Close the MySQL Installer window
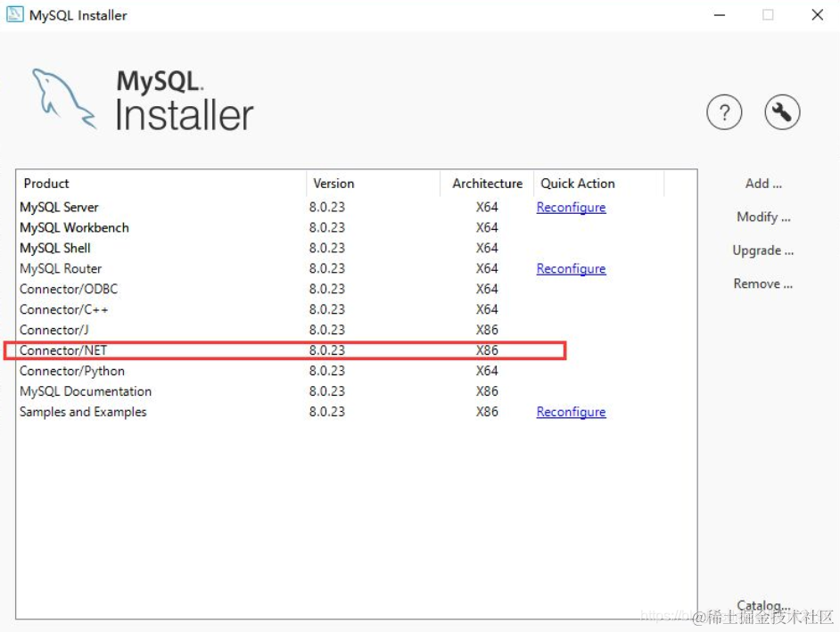This screenshot has width=840, height=632. [x=817, y=15]
